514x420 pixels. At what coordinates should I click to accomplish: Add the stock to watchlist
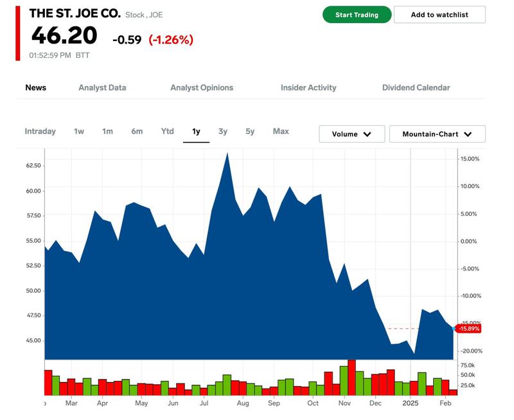tap(439, 15)
